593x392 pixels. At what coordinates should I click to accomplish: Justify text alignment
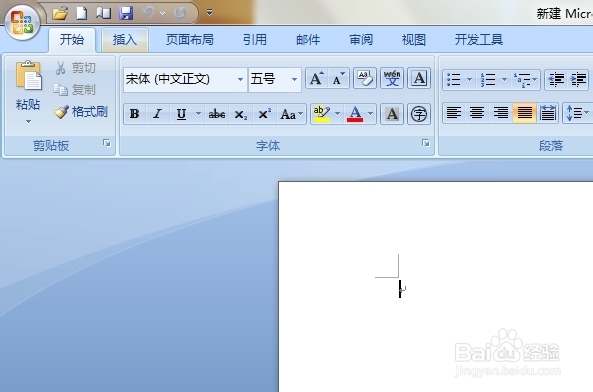(x=524, y=113)
